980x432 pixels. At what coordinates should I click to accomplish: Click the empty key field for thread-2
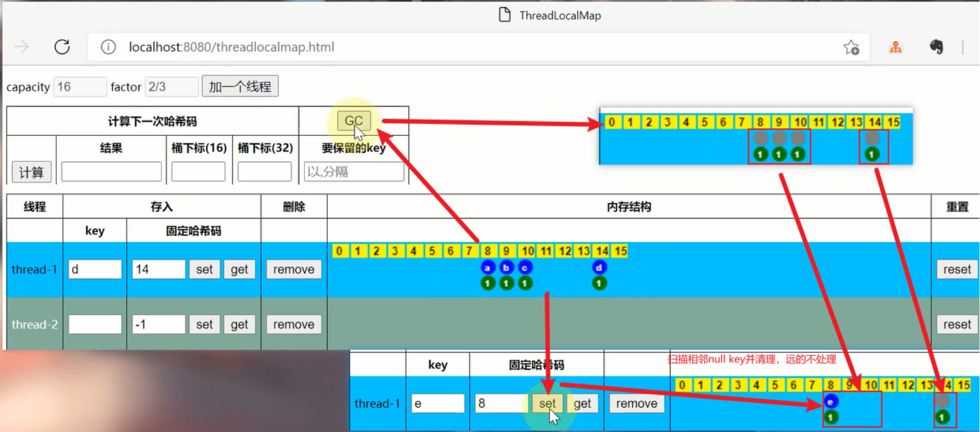point(95,324)
